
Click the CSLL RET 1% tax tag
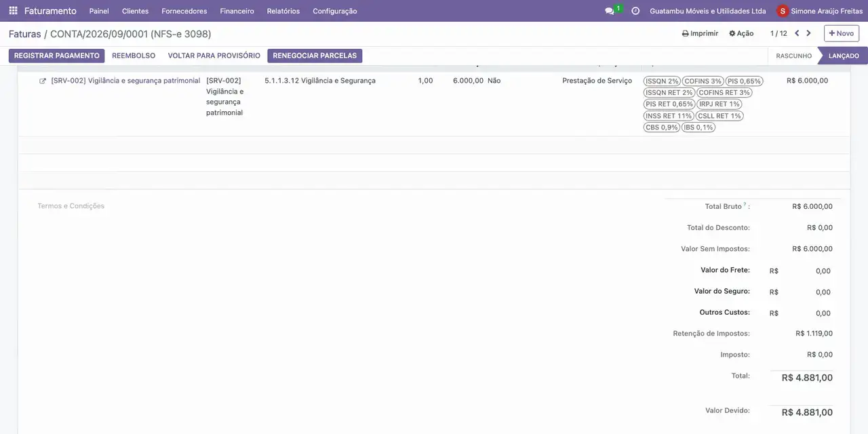[719, 116]
